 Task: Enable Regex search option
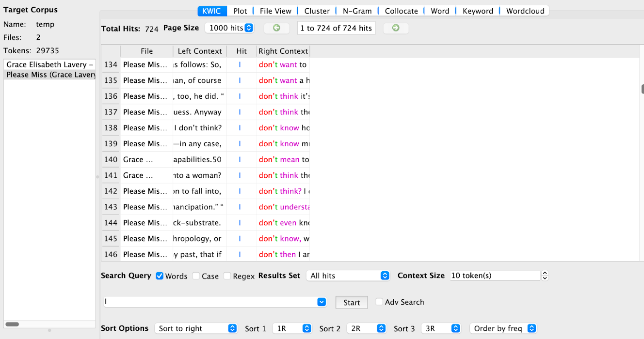pos(227,276)
